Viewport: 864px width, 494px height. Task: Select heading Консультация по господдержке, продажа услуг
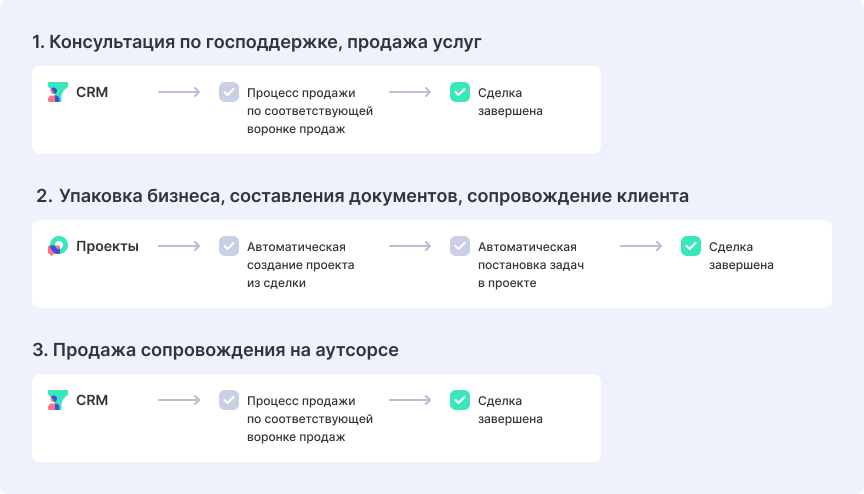[257, 42]
